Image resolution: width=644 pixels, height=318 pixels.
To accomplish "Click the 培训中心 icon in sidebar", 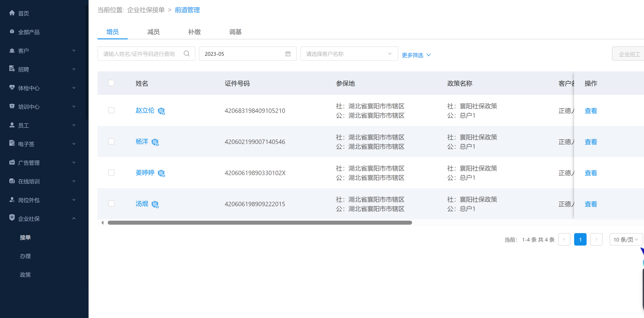I will pyautogui.click(x=12, y=106).
